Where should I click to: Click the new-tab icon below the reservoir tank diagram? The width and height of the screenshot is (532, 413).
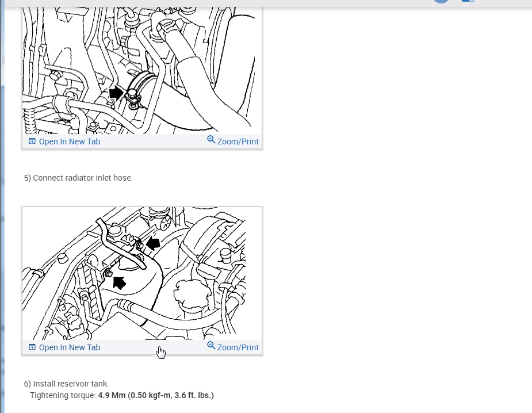(32, 347)
